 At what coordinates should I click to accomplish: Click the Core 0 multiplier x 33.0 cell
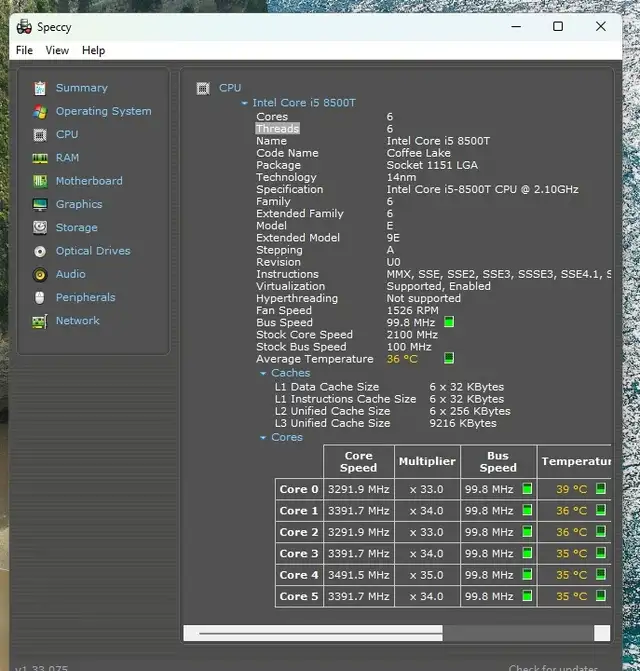point(427,489)
